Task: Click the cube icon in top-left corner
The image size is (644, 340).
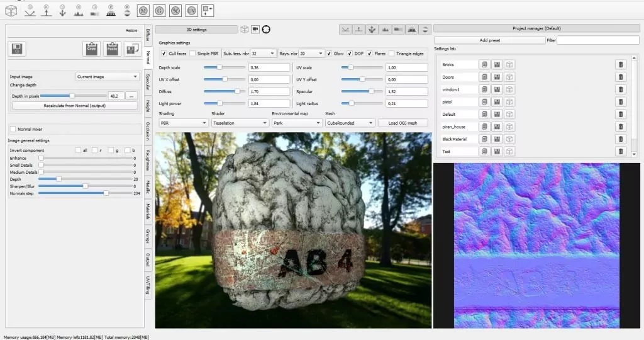Action: [x=12, y=11]
